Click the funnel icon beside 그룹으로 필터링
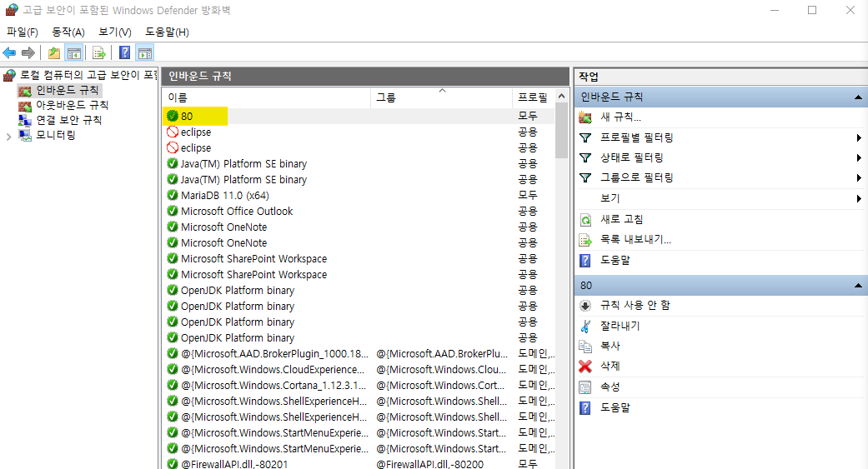 (x=585, y=177)
